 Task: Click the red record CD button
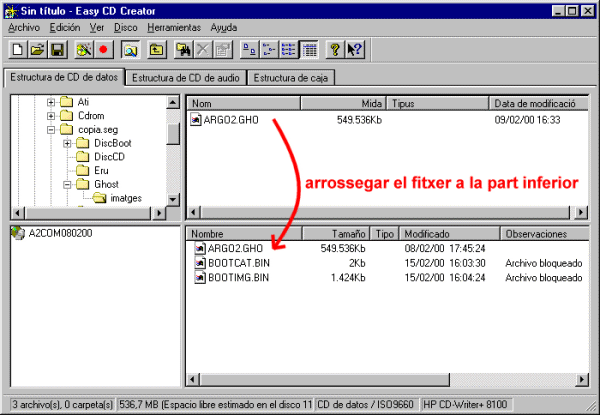pos(103,50)
